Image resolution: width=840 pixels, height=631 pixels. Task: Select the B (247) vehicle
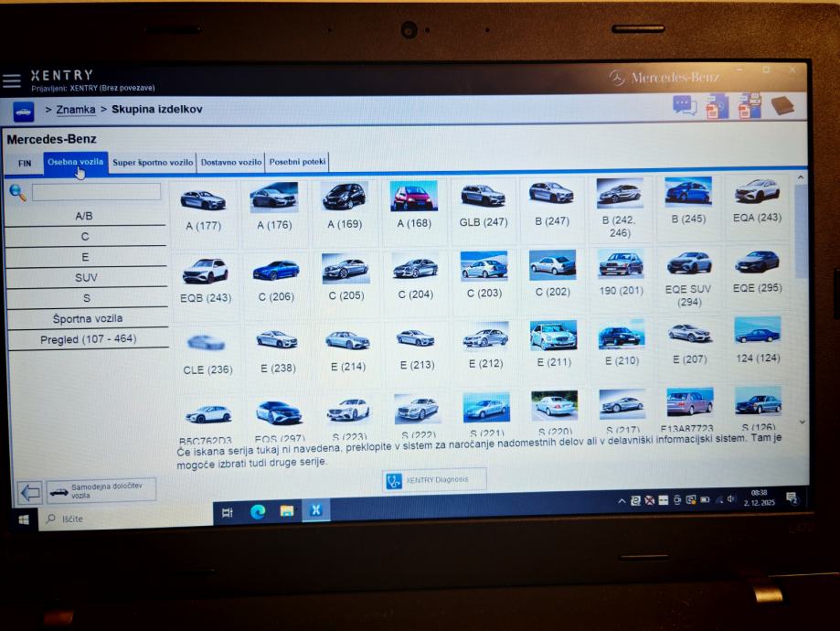[x=552, y=204]
